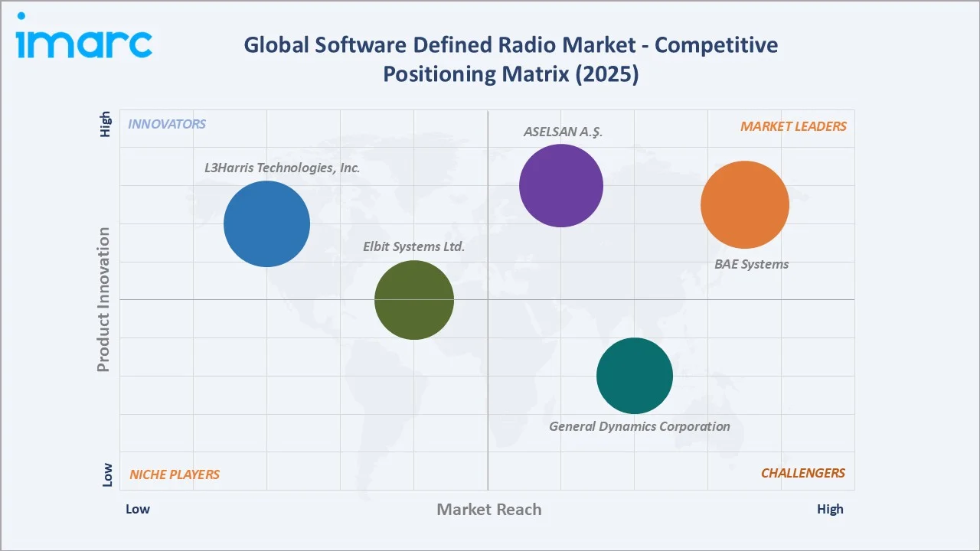
Task: Click the NICHE PLAYERS quadrant label
Action: 175,474
